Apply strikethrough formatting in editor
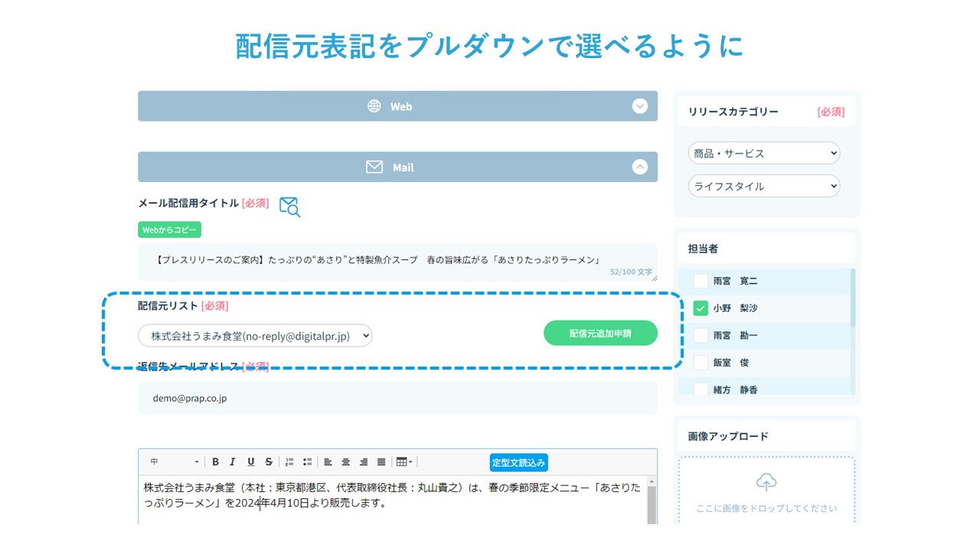 (268, 462)
